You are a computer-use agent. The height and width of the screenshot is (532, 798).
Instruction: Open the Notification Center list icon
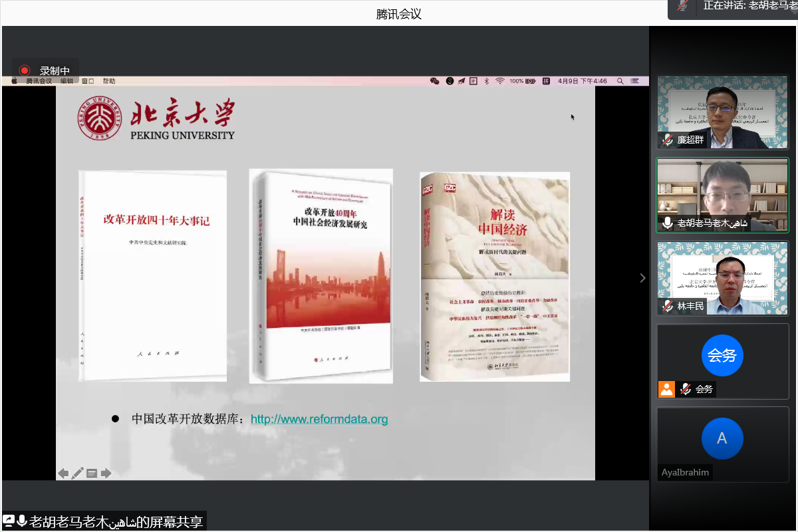635,81
